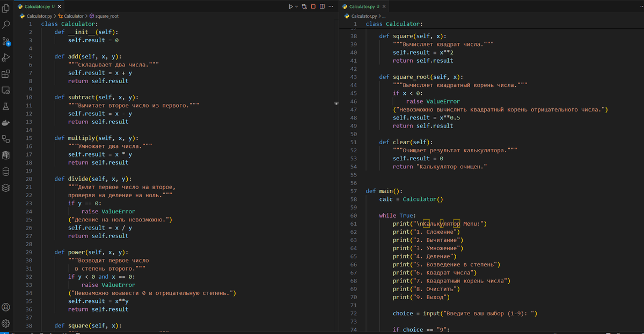
Task: Open the Extensions view
Action: coord(6,74)
